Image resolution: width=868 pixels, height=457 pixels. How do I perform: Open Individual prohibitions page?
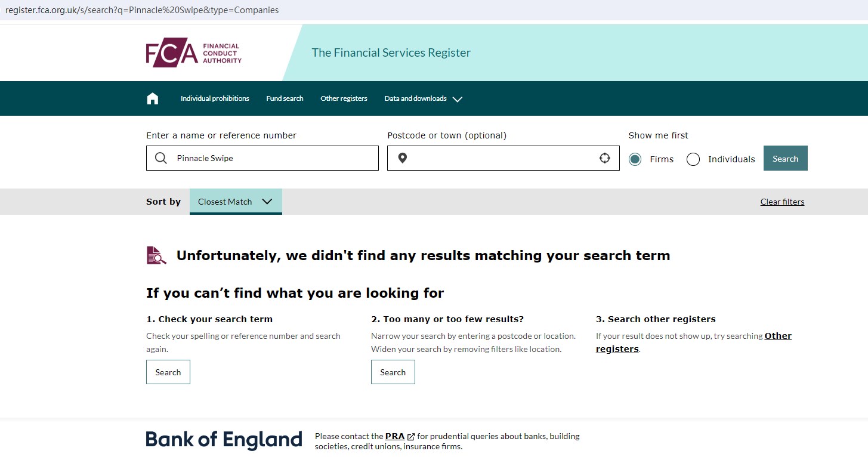point(215,98)
